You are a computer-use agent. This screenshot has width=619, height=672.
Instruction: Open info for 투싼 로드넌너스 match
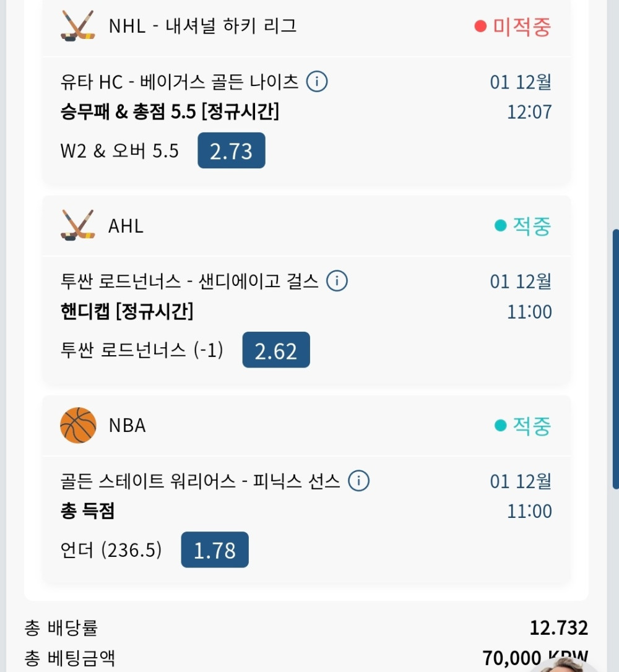click(337, 281)
